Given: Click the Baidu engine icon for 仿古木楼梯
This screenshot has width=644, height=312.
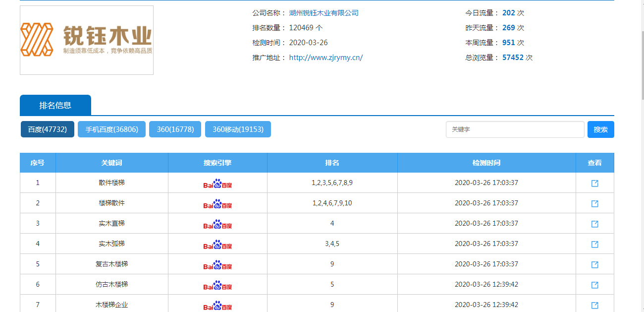Looking at the screenshot, I should [217, 284].
